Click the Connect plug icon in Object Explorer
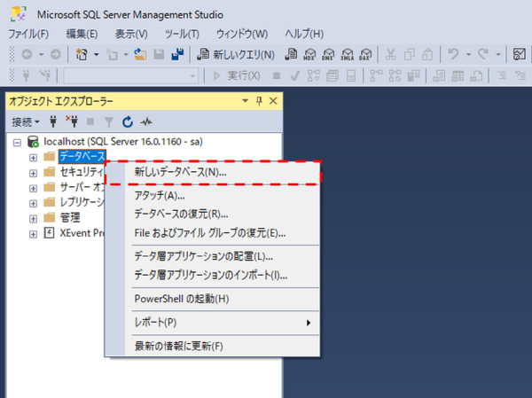This screenshot has height=398, width=532. point(54,121)
